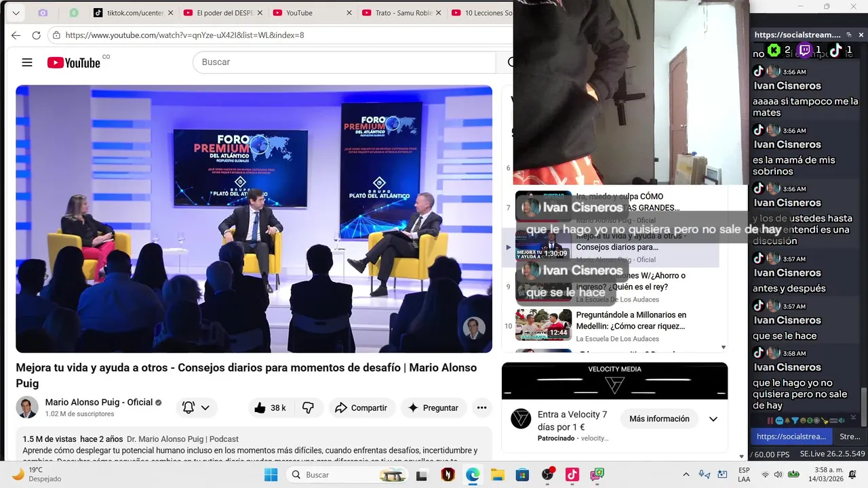Click the smiley emoji icon in Social Stream
868x488 pixels.
[803, 421]
